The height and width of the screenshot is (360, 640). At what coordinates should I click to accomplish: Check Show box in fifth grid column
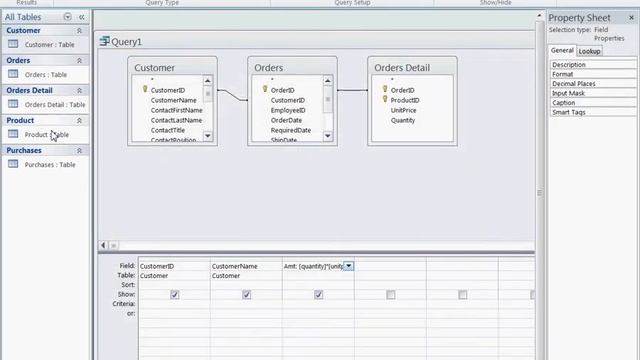[x=462, y=295]
